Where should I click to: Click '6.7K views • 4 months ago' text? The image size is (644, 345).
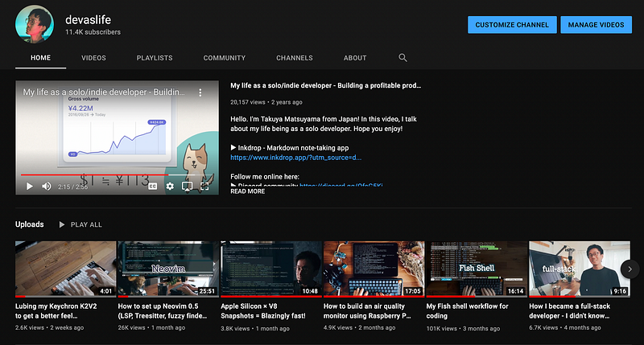pyautogui.click(x=565, y=328)
